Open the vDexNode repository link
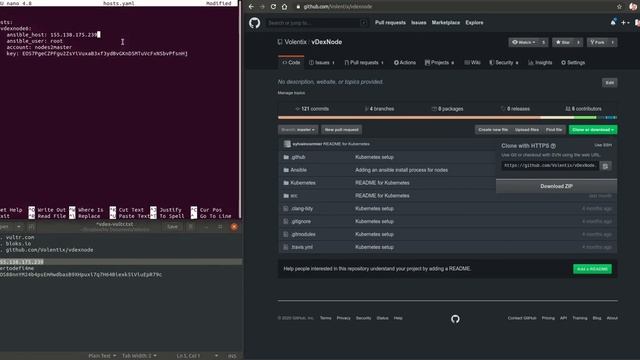 [x=327, y=42]
